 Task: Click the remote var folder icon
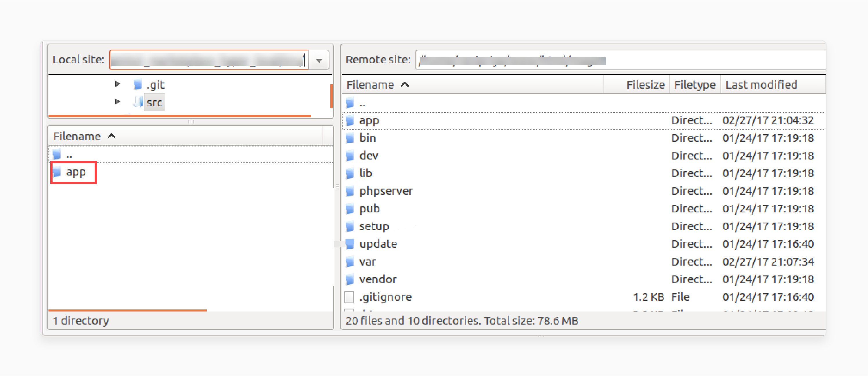pos(350,262)
